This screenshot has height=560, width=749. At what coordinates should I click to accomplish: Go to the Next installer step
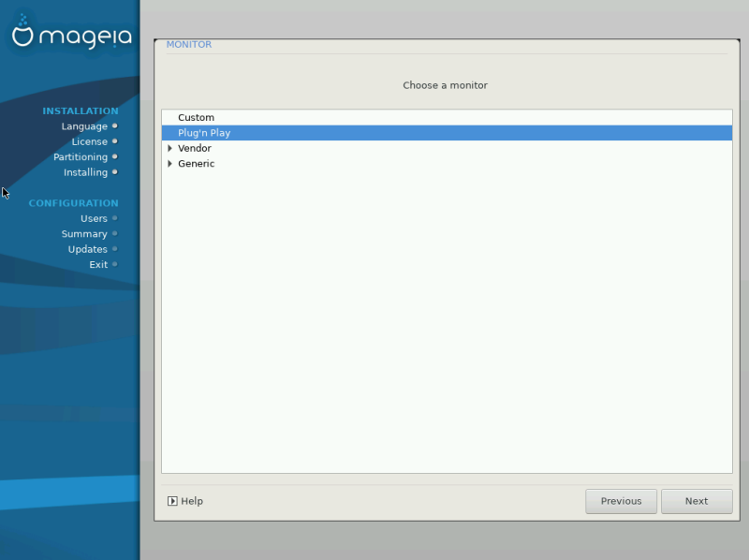(697, 501)
